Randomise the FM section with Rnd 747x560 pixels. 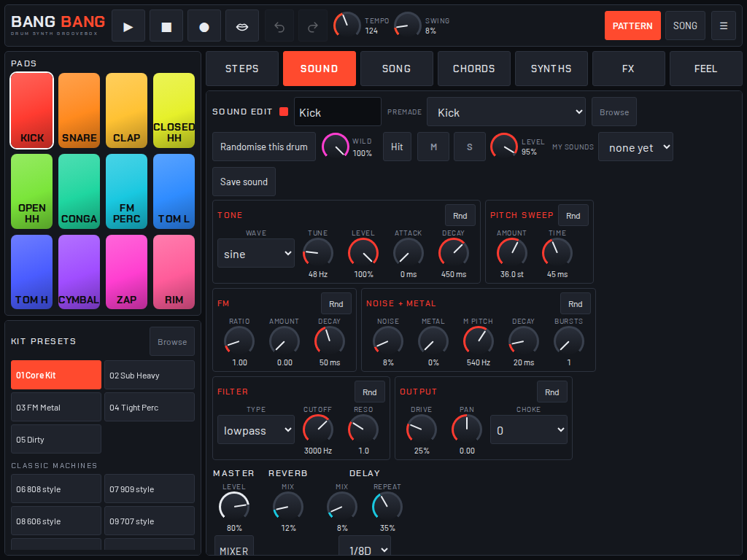(x=336, y=304)
